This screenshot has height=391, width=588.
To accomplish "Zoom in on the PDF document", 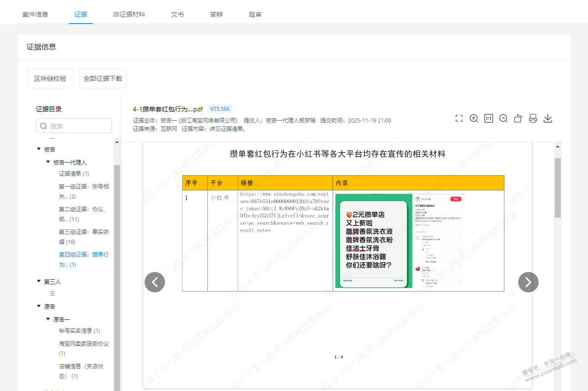I will 473,118.
